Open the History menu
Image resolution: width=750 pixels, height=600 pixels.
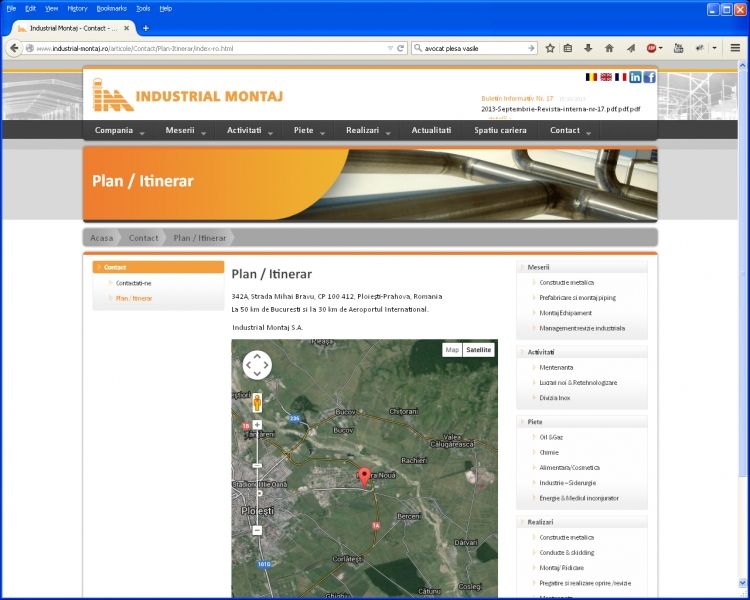77,8
